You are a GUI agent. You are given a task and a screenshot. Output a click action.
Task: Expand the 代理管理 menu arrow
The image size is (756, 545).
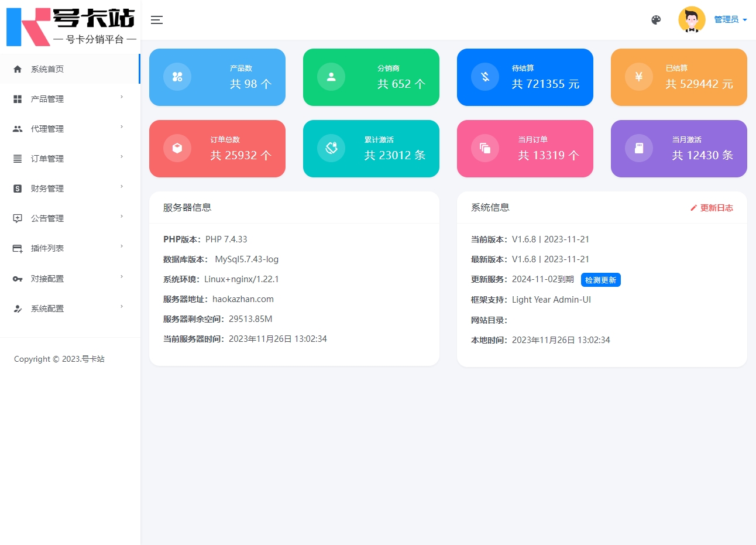click(122, 127)
